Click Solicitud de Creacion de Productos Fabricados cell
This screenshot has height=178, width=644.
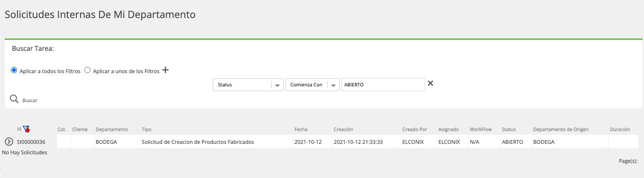tap(198, 142)
